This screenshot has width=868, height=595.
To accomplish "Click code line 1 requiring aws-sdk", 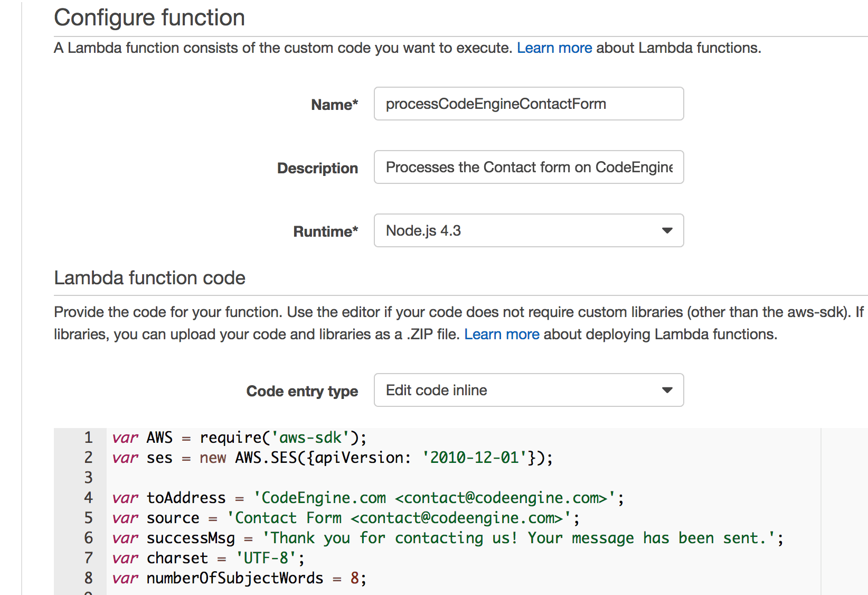I will click(239, 438).
